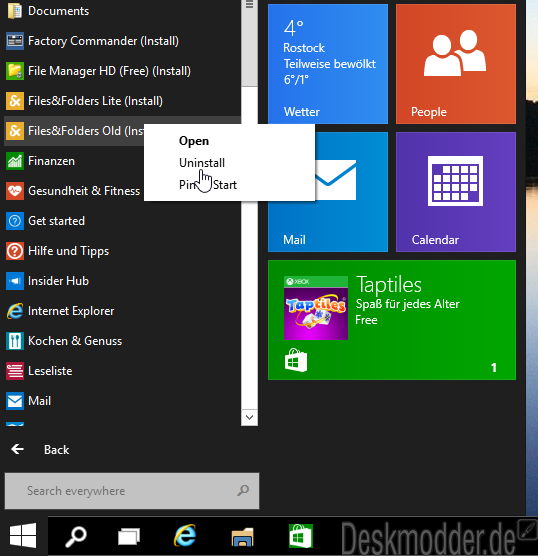Open Task View from the taskbar
This screenshot has height=556, width=538.
click(x=129, y=536)
